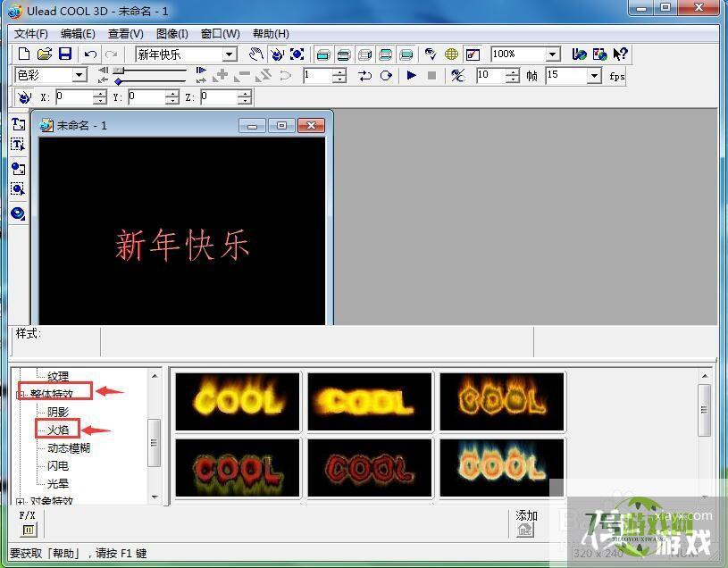This screenshot has height=568, width=728.
Task: Open the object list dropdown showing 新年快乐
Action: pyautogui.click(x=230, y=54)
